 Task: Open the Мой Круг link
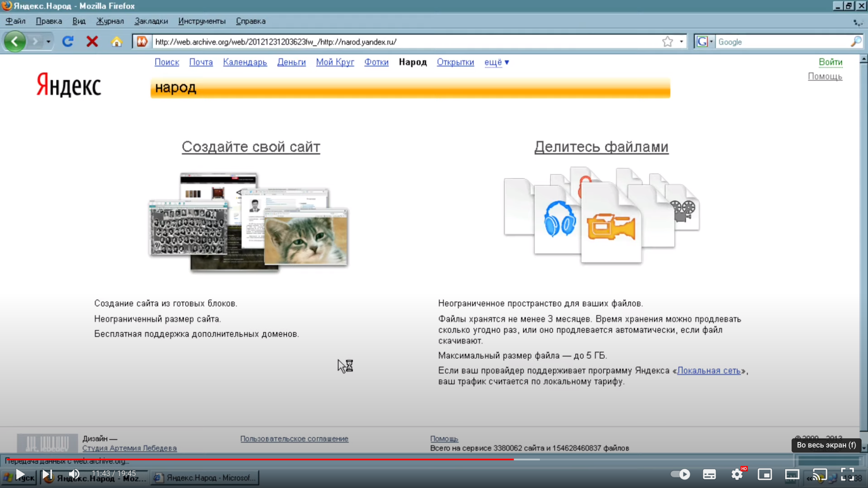pos(335,62)
